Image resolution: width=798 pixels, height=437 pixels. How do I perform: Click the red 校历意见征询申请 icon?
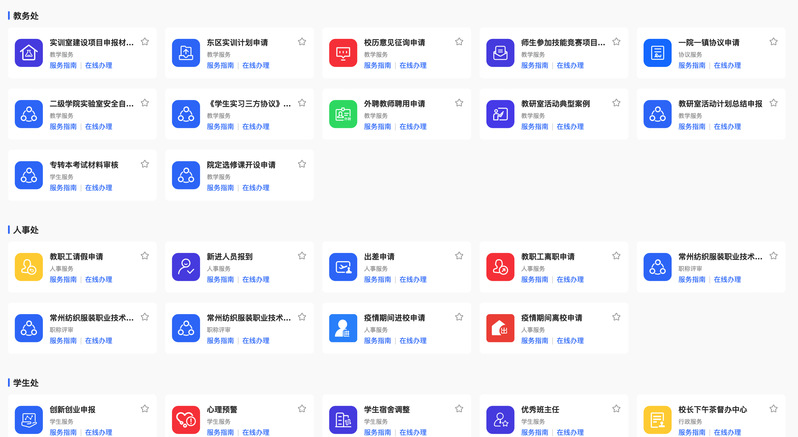tap(343, 53)
